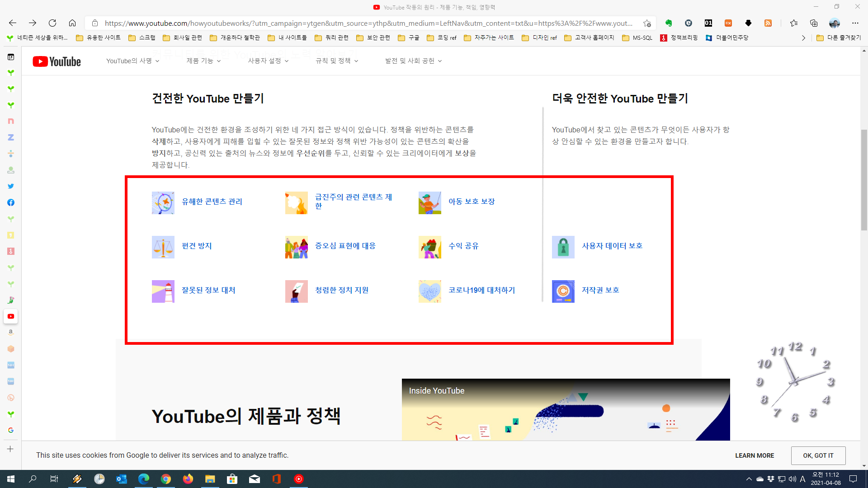
Task: Launch Chrome from the taskbar
Action: (166, 479)
